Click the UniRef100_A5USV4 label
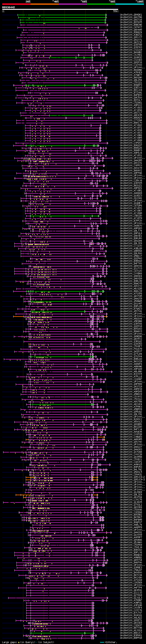This screenshot has height=644, width=146. pos(131,319)
